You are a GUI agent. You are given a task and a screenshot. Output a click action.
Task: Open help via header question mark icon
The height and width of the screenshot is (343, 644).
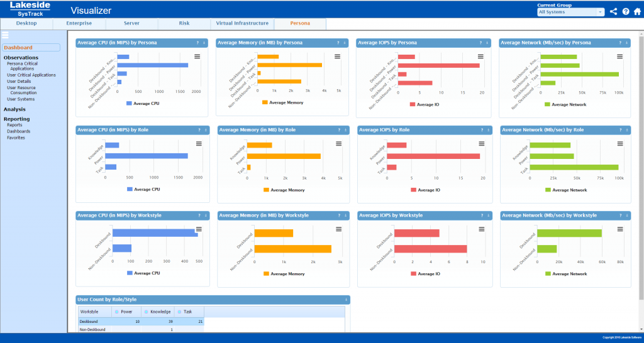coord(626,11)
